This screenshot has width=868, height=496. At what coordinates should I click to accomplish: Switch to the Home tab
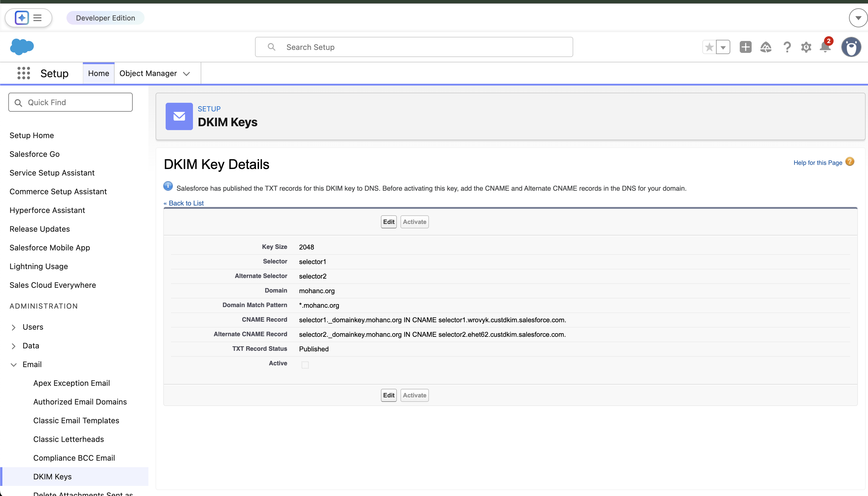pyautogui.click(x=99, y=73)
